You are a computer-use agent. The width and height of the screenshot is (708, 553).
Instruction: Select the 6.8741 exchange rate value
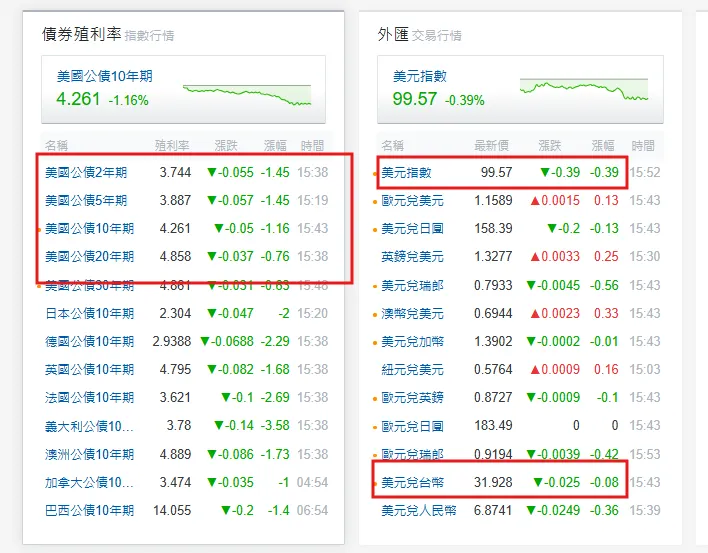tap(493, 511)
